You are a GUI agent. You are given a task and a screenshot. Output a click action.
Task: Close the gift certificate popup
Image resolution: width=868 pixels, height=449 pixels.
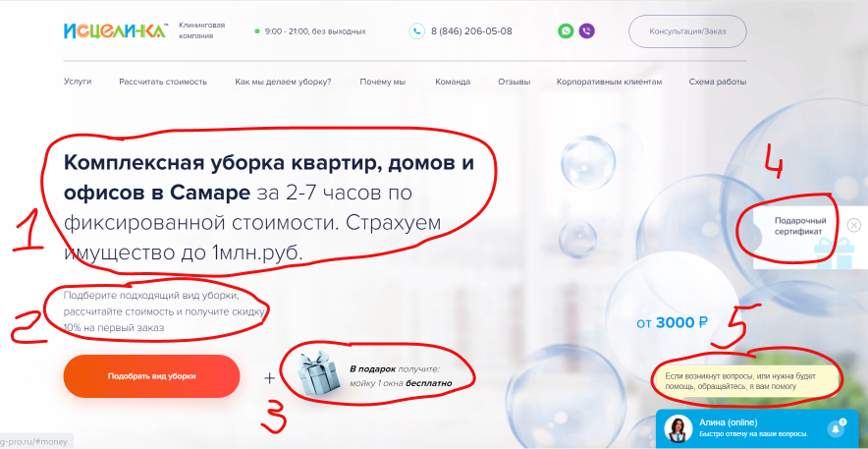click(854, 225)
